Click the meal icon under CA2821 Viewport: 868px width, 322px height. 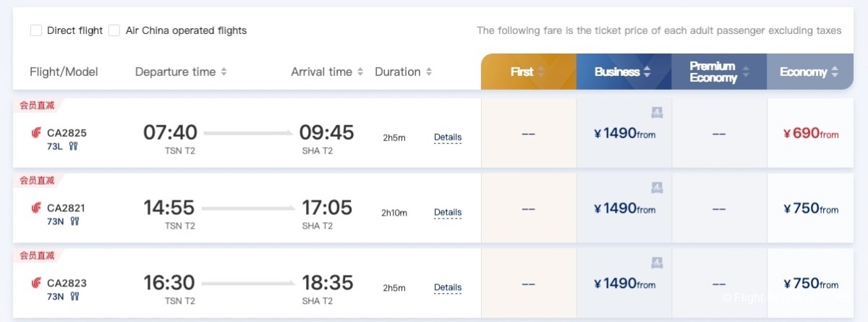coord(74,221)
